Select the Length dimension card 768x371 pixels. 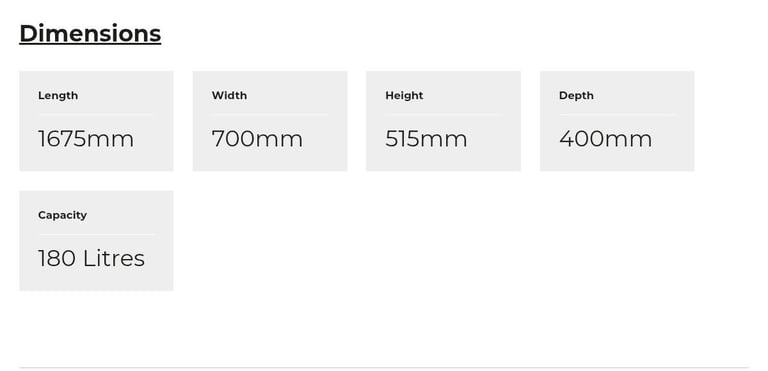coord(96,121)
